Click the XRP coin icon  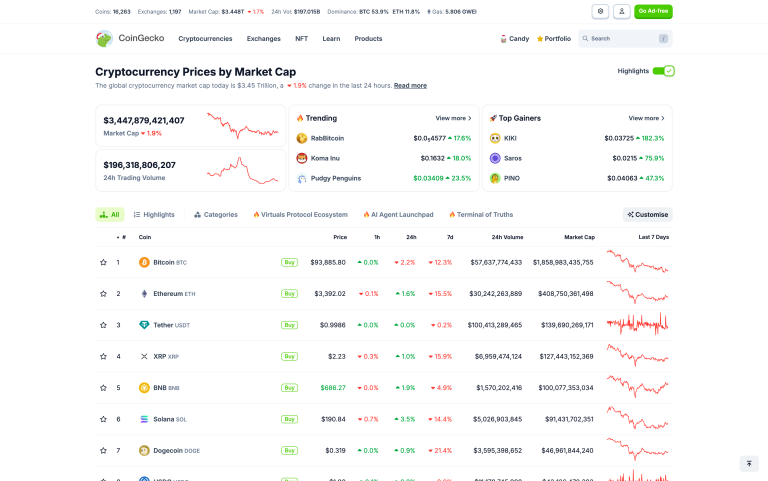(144, 357)
